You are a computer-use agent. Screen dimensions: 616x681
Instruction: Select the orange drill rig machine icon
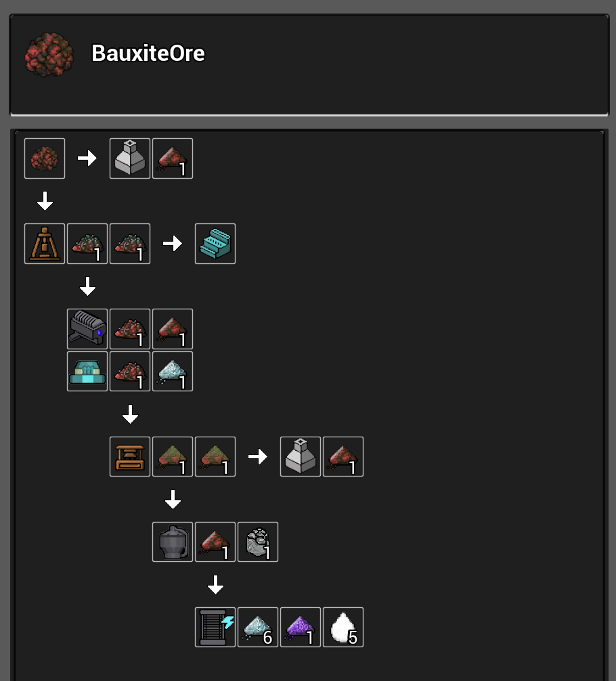(45, 244)
